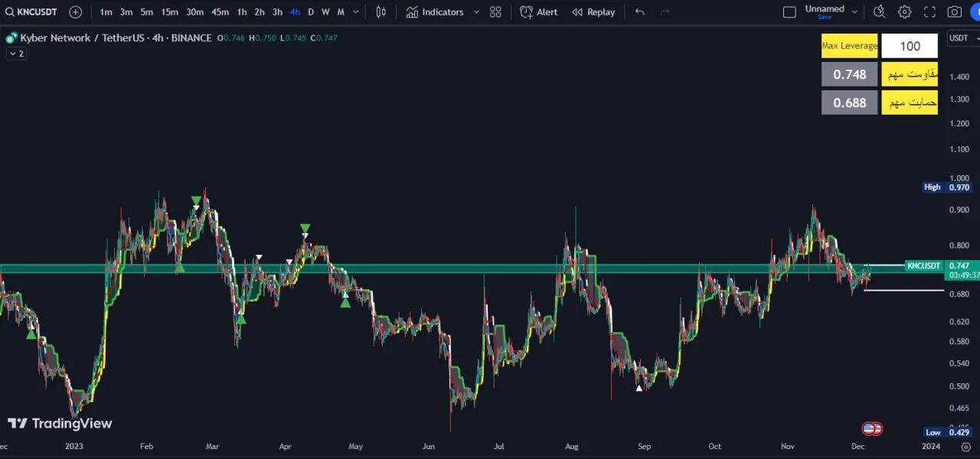This screenshot has height=459, width=980.
Task: Redo the last undone action
Action: (665, 12)
